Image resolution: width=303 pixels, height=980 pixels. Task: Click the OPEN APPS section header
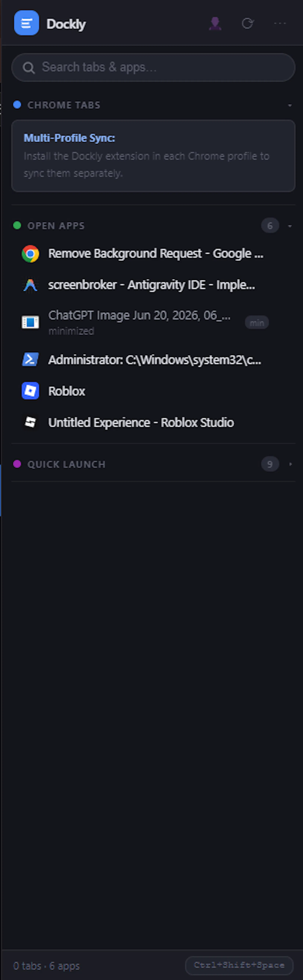tap(56, 226)
